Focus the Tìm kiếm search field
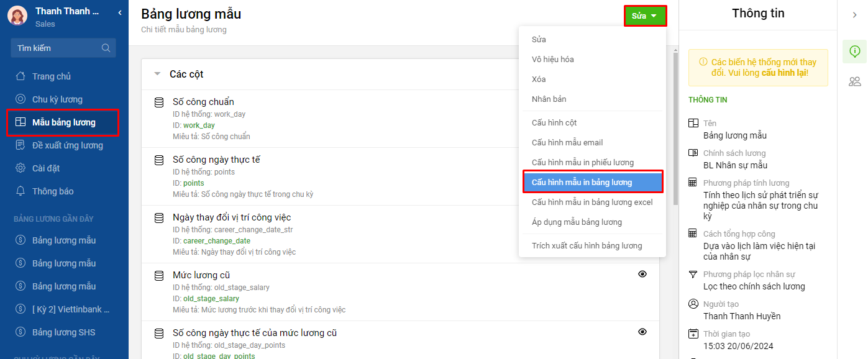The height and width of the screenshot is (359, 868). coord(63,48)
